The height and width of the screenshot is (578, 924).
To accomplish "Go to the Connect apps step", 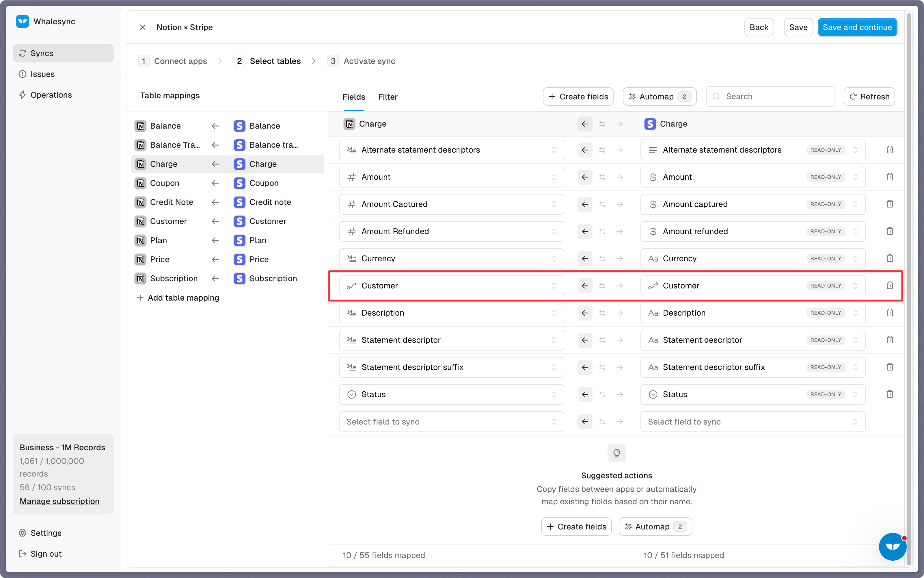I will click(x=173, y=61).
